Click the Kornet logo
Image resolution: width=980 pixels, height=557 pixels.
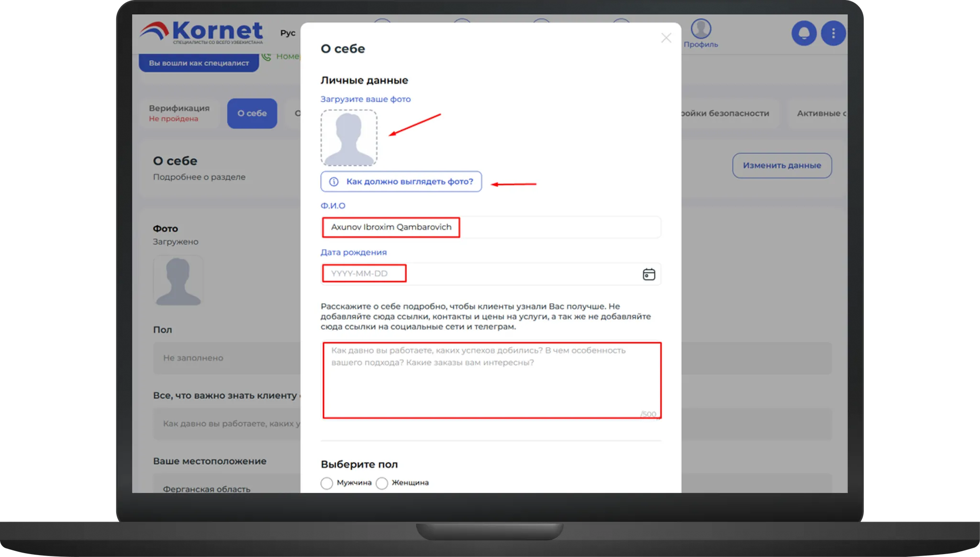201,33
